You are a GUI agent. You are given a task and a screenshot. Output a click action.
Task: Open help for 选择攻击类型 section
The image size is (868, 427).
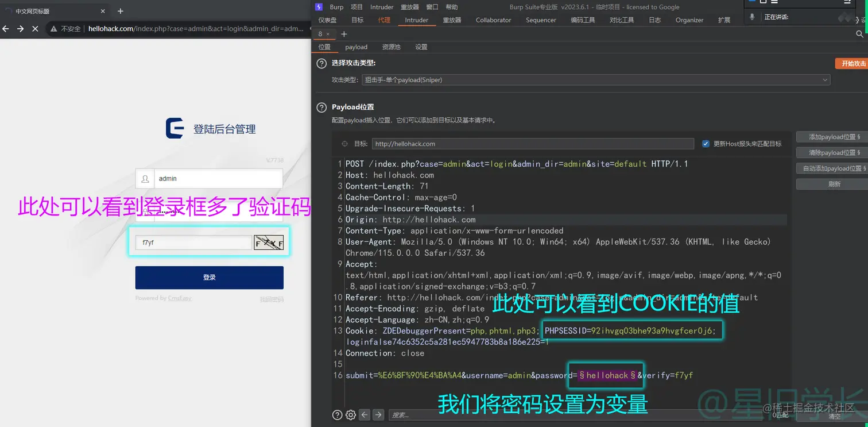tap(321, 63)
